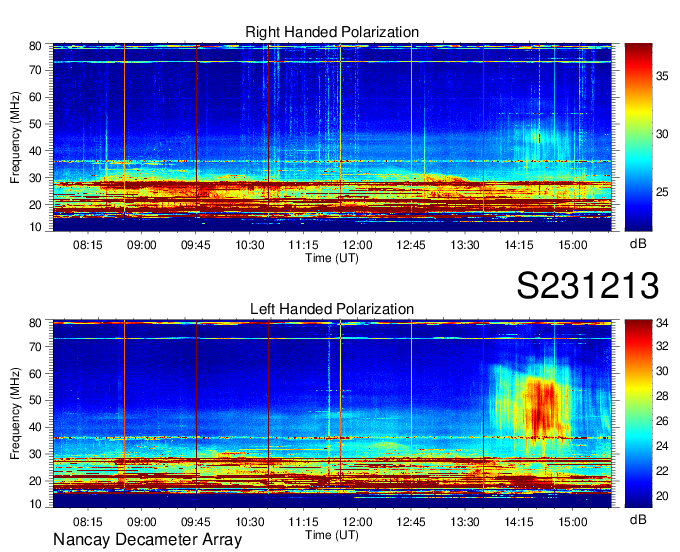Click the Frequency (MHz) label of the Right Handed plot
Image resolution: width=680 pixels, height=552 pixels.
pyautogui.click(x=15, y=137)
